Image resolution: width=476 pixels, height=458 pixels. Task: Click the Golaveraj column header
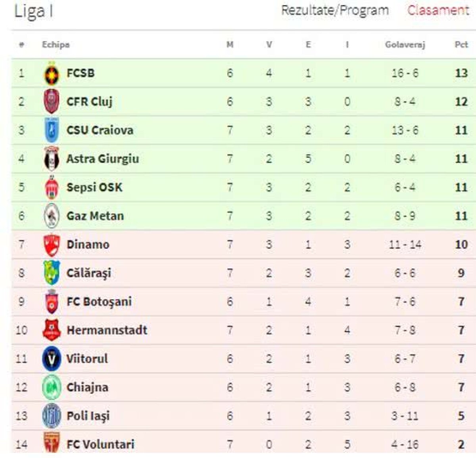405,45
